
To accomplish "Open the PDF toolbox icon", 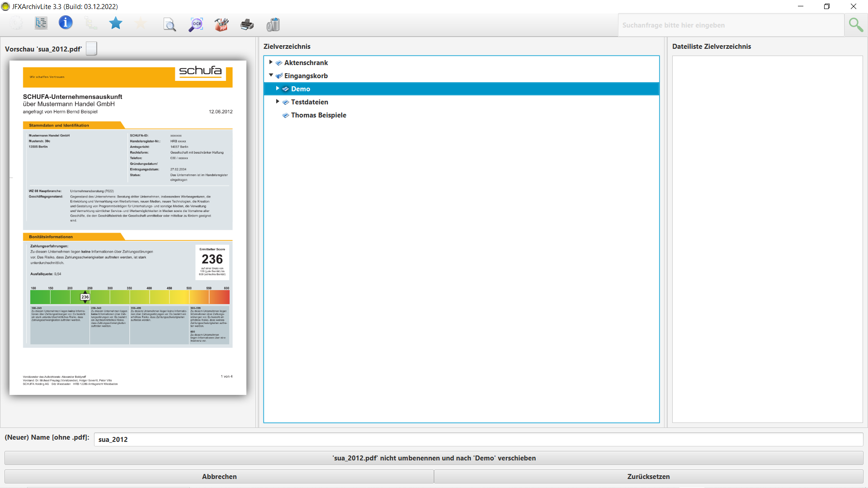I will click(x=222, y=24).
